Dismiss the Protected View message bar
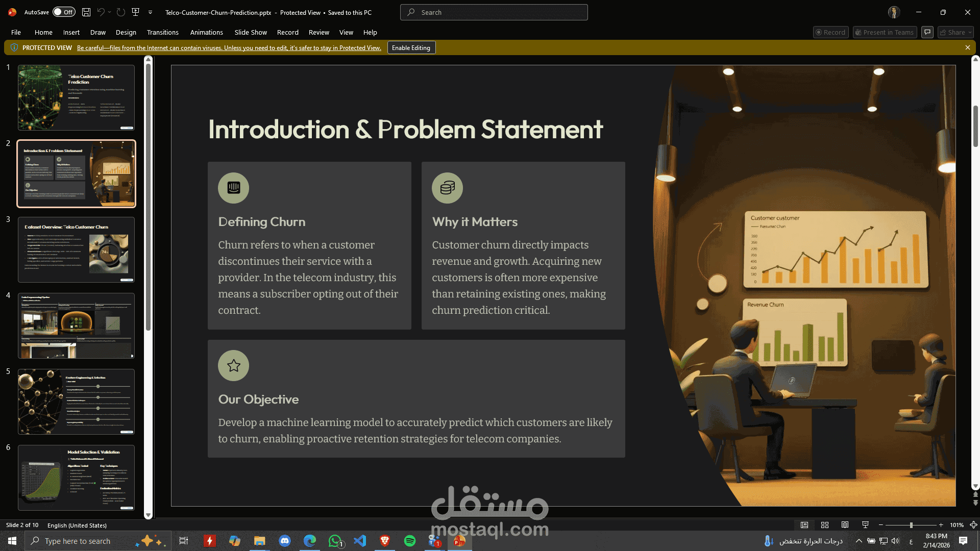Image resolution: width=980 pixels, height=551 pixels. (967, 47)
